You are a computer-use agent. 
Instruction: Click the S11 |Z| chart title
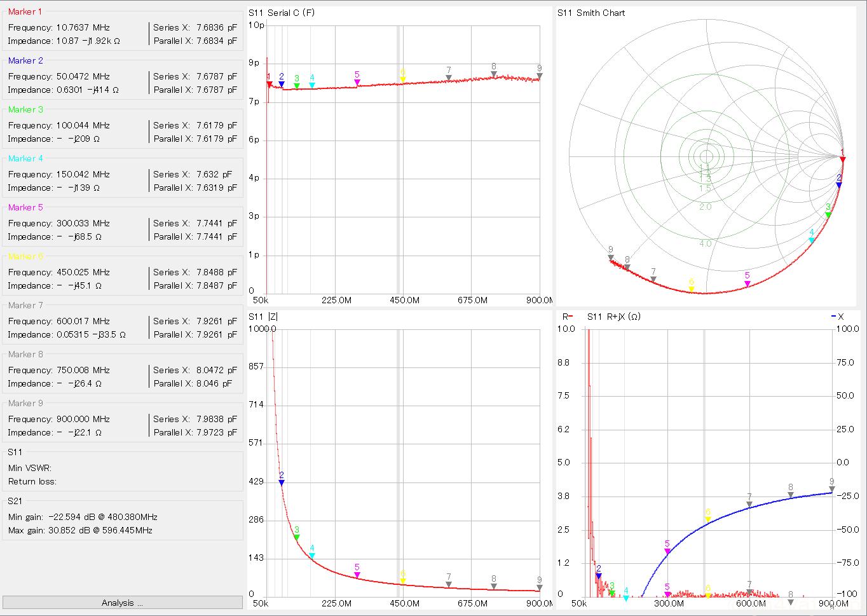[x=263, y=317]
